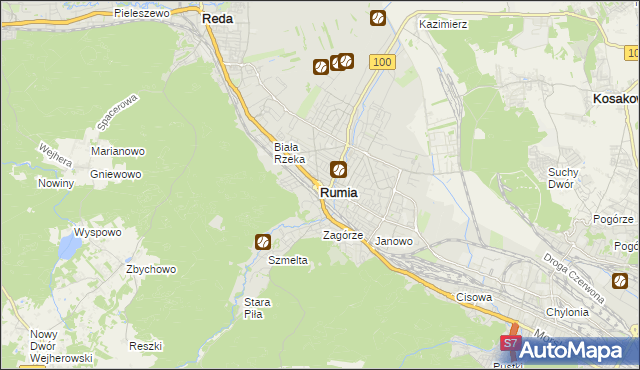Viewport: 640px width, 370px height.
Task: Click the Gniewowo village label
Action: [116, 175]
